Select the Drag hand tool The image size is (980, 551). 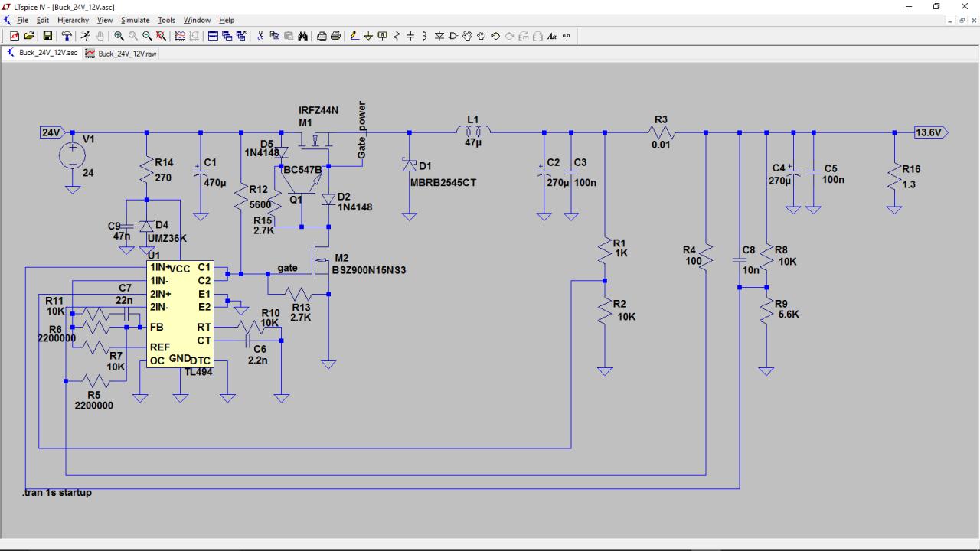point(482,36)
